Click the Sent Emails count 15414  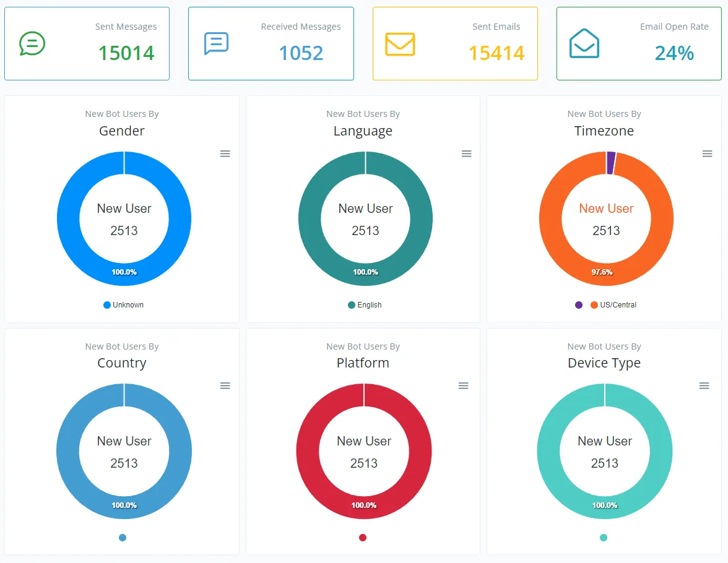tap(496, 53)
